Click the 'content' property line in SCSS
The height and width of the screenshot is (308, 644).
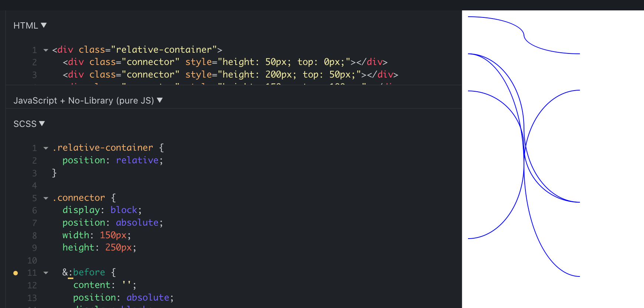[105, 285]
